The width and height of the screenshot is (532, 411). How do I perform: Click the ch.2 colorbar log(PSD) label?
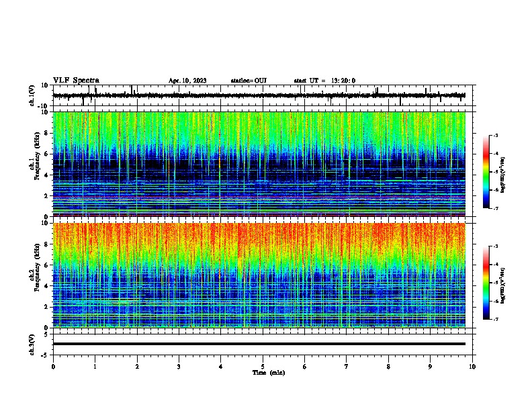503,285
